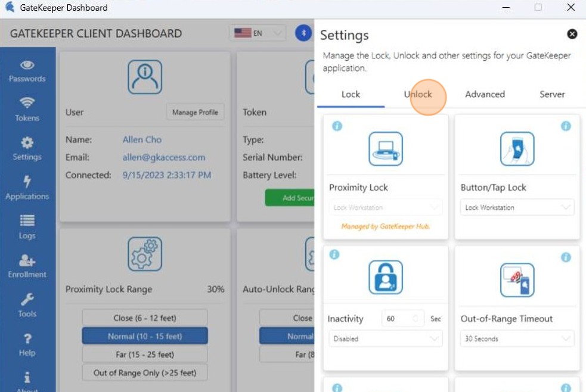
Task: Click the green Add Security button
Action: [290, 198]
